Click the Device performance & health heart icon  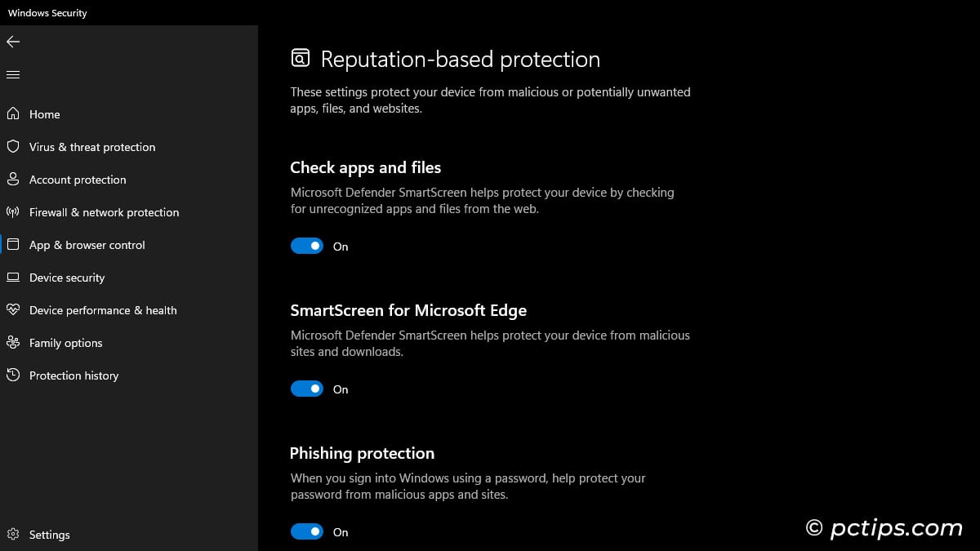(13, 310)
